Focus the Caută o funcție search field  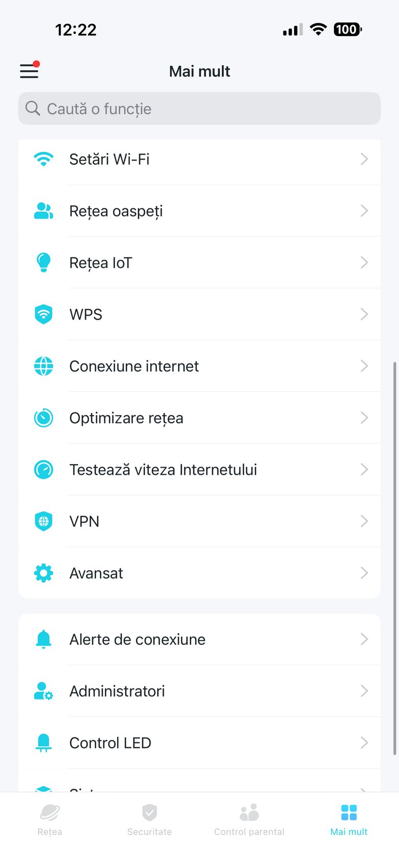tap(199, 108)
